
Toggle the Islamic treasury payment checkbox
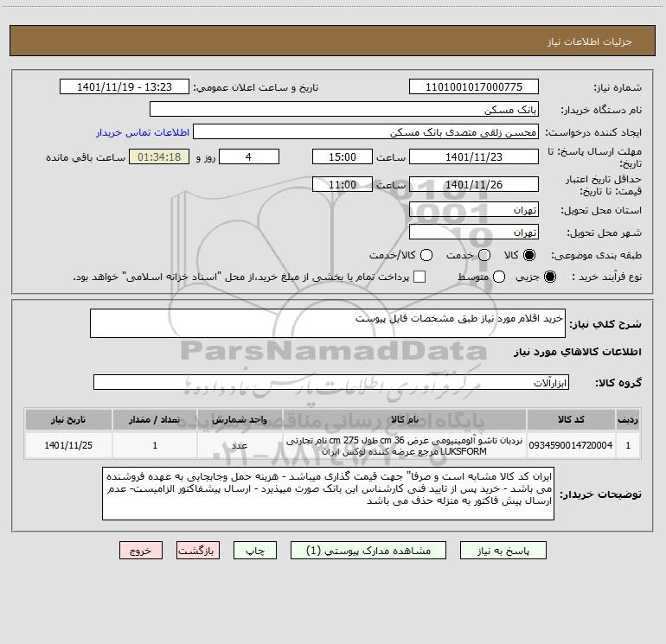click(419, 277)
